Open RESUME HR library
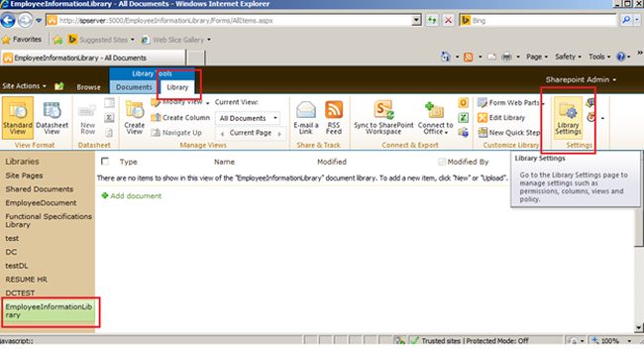 27,280
